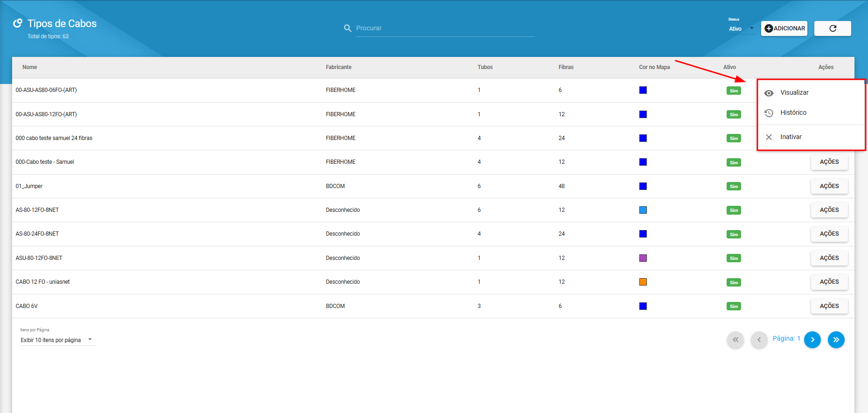Click the Sim badge for 00-ASU-AS80-06FO-(ART)

pos(734,91)
